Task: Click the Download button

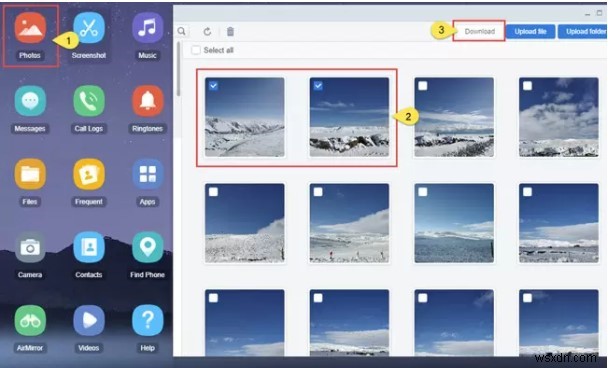Action: (x=480, y=31)
